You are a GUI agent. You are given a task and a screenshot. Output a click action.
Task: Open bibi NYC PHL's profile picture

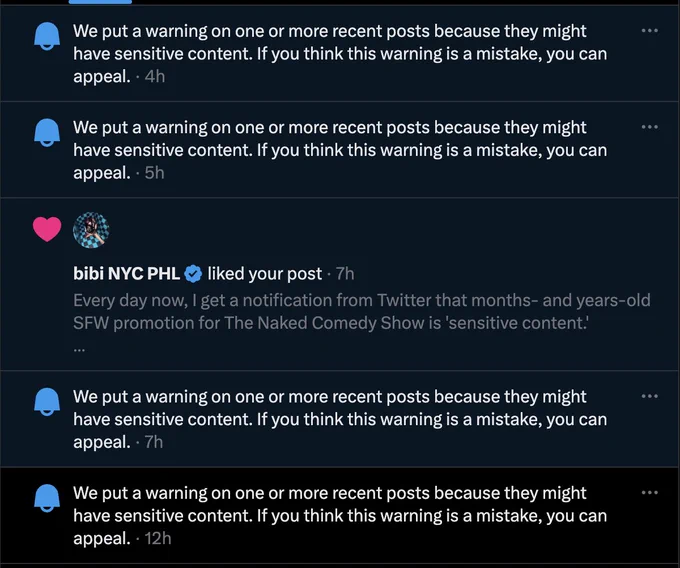coord(91,230)
